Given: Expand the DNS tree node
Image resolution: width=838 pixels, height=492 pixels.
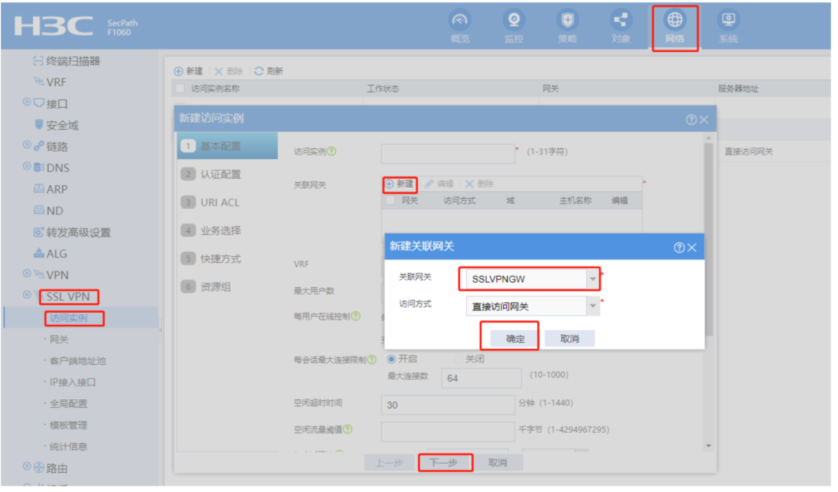Looking at the screenshot, I should tap(27, 166).
